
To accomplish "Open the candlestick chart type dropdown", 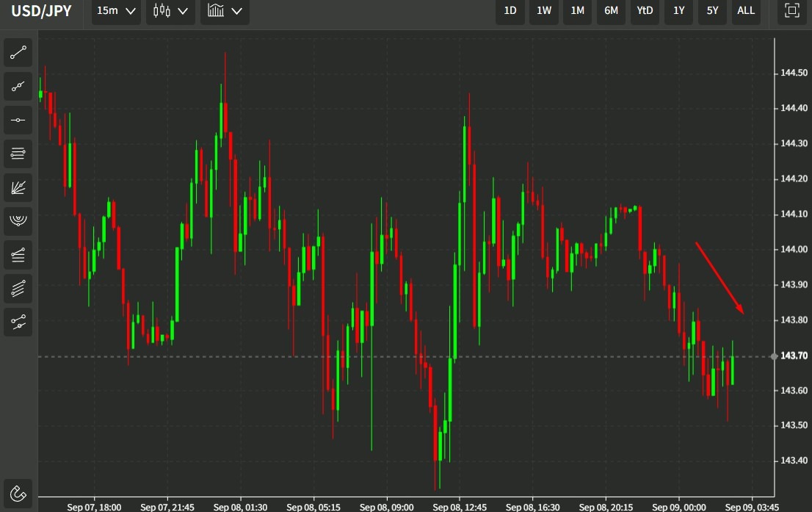I will (x=170, y=11).
